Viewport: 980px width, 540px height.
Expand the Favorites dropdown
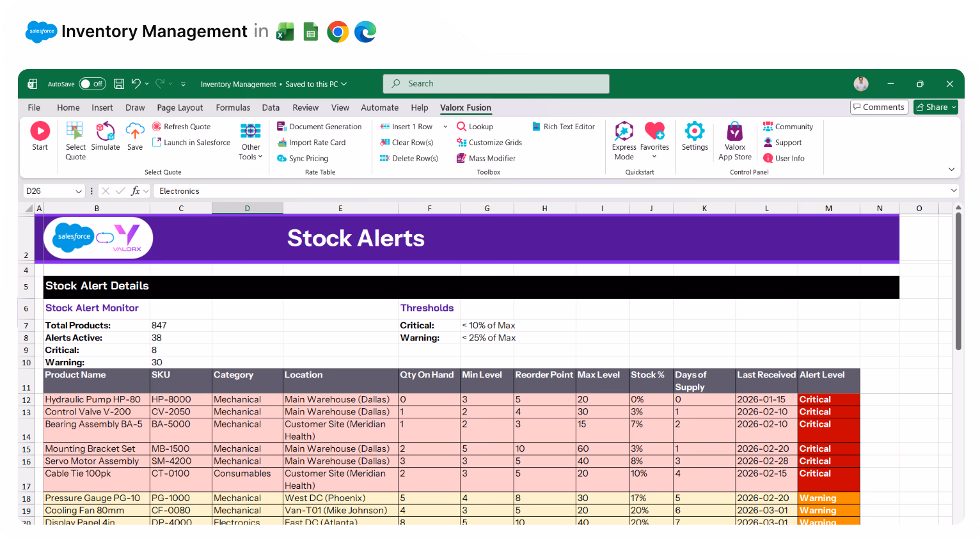(x=654, y=155)
